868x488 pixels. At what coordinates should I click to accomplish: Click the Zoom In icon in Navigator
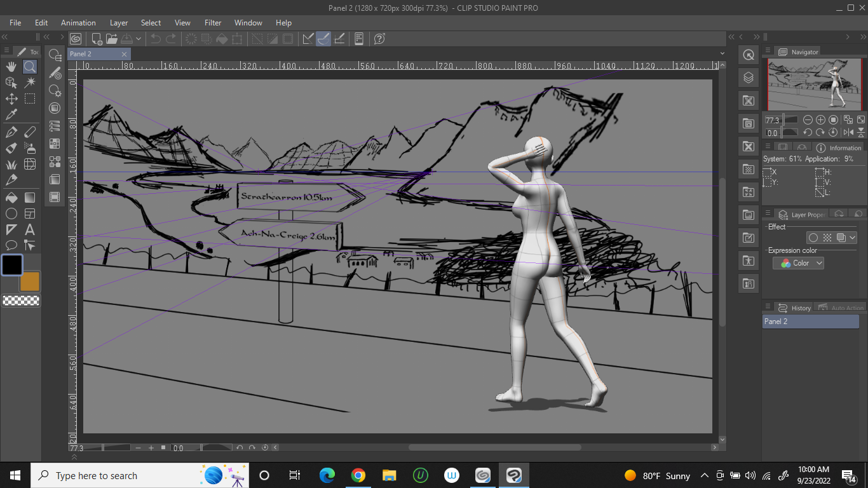click(820, 119)
